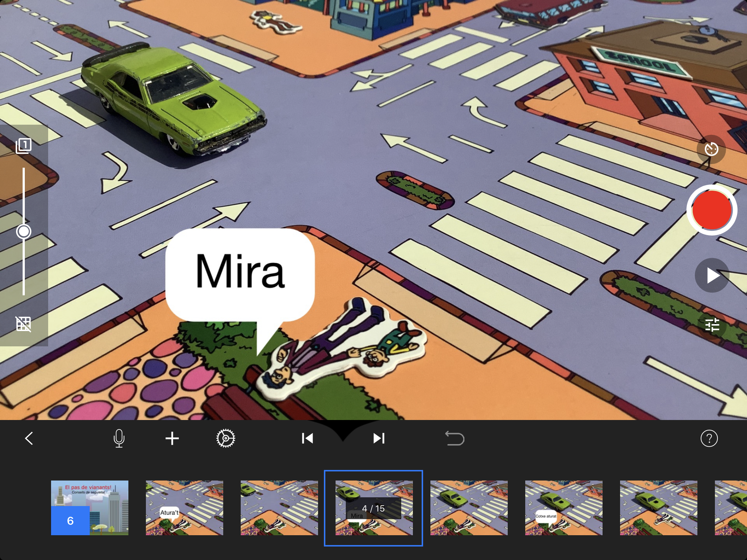This screenshot has width=747, height=560.
Task: Open the selected frame 4 / 15 menu
Action: 373,508
